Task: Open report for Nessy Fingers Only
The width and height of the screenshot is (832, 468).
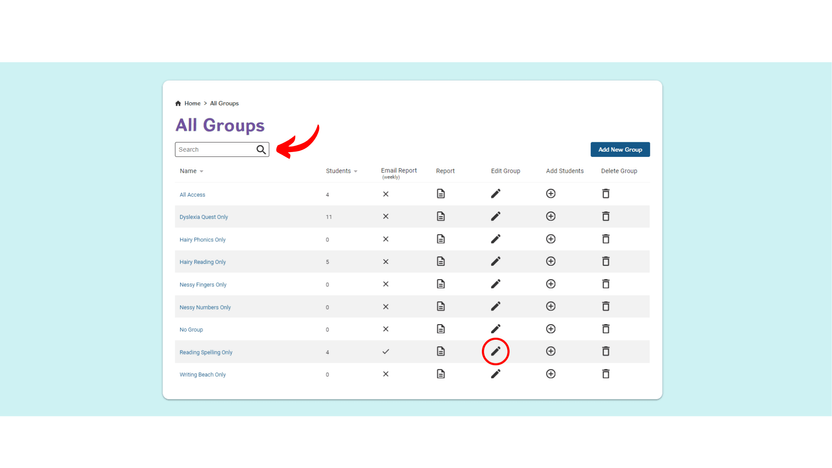Action: (x=441, y=284)
